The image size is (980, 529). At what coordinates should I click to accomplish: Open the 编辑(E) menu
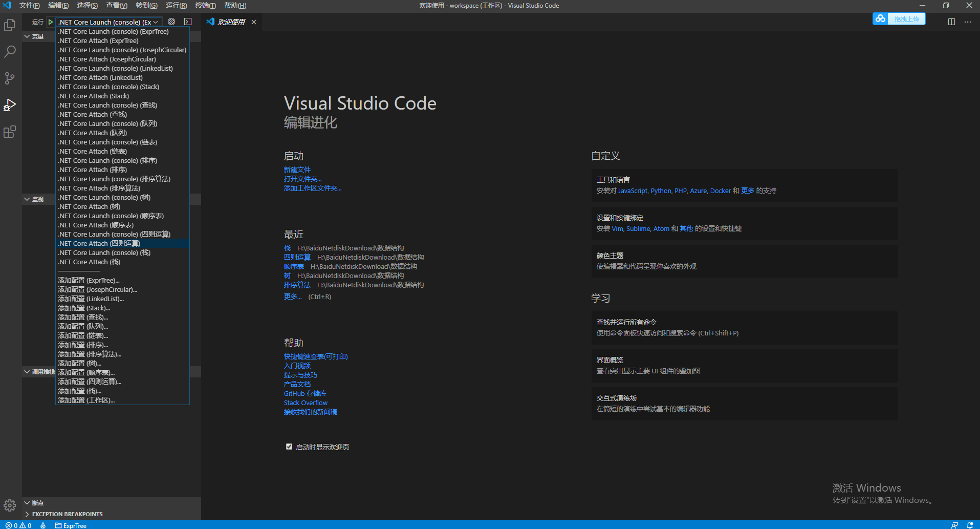click(x=58, y=6)
